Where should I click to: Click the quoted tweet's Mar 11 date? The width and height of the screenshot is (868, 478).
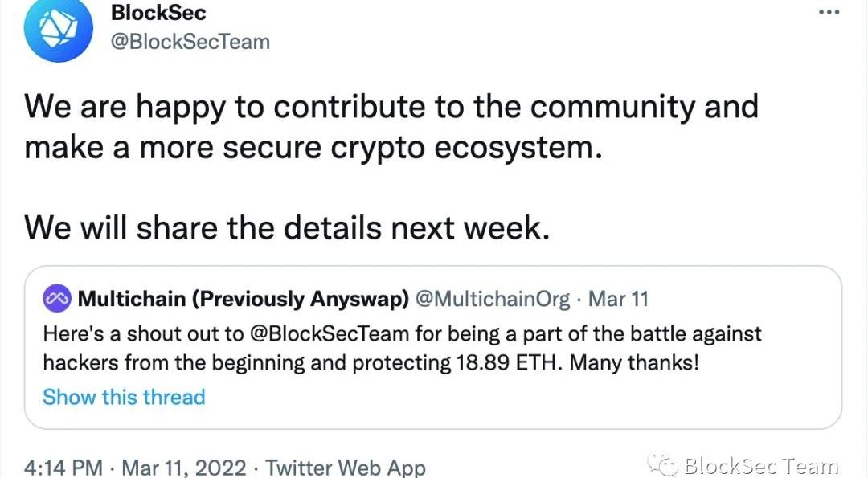point(618,300)
